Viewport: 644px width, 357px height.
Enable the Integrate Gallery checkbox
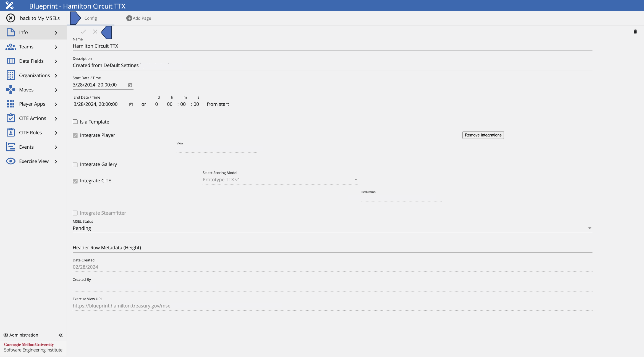click(75, 164)
